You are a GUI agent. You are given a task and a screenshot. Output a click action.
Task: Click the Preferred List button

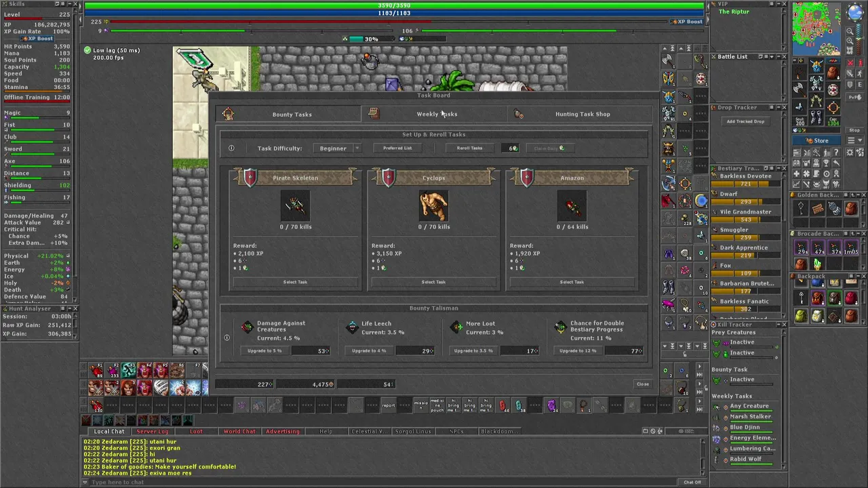coord(397,148)
